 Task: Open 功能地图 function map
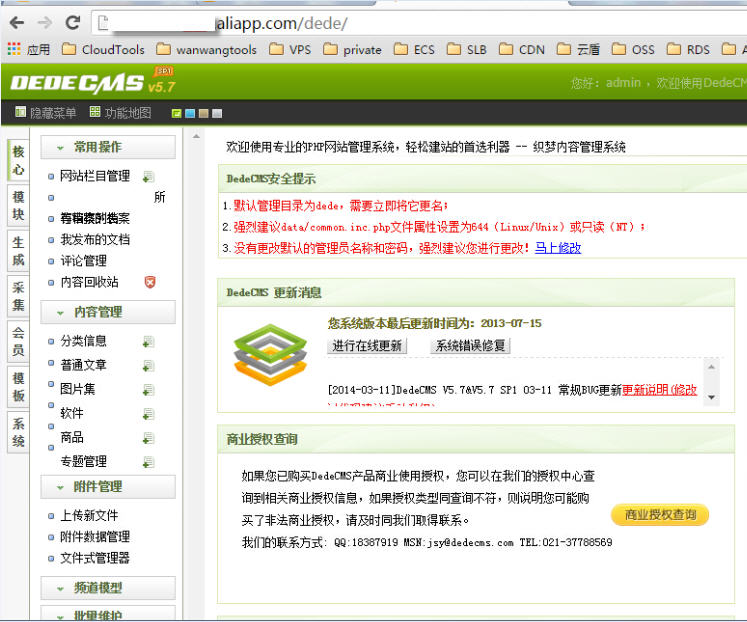pos(121,113)
